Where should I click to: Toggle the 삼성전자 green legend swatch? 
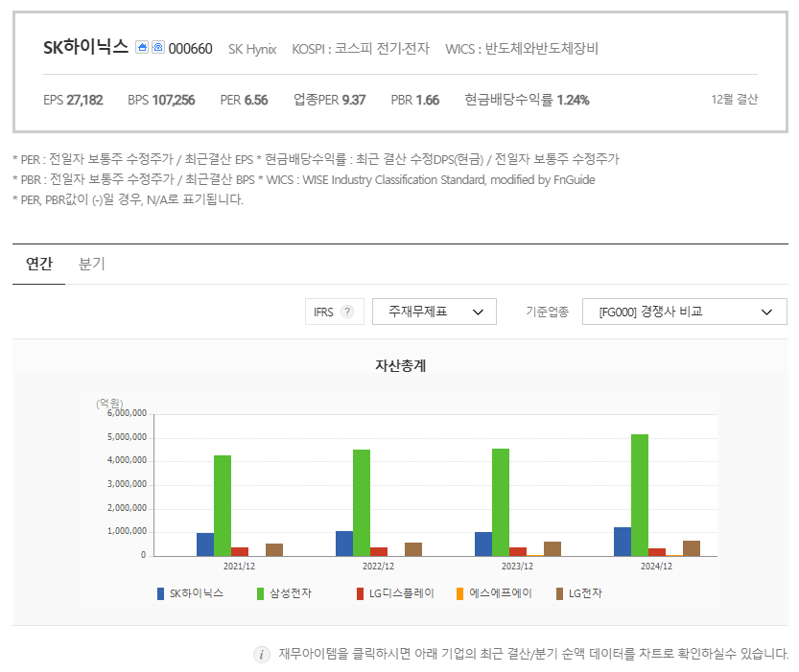click(260, 593)
